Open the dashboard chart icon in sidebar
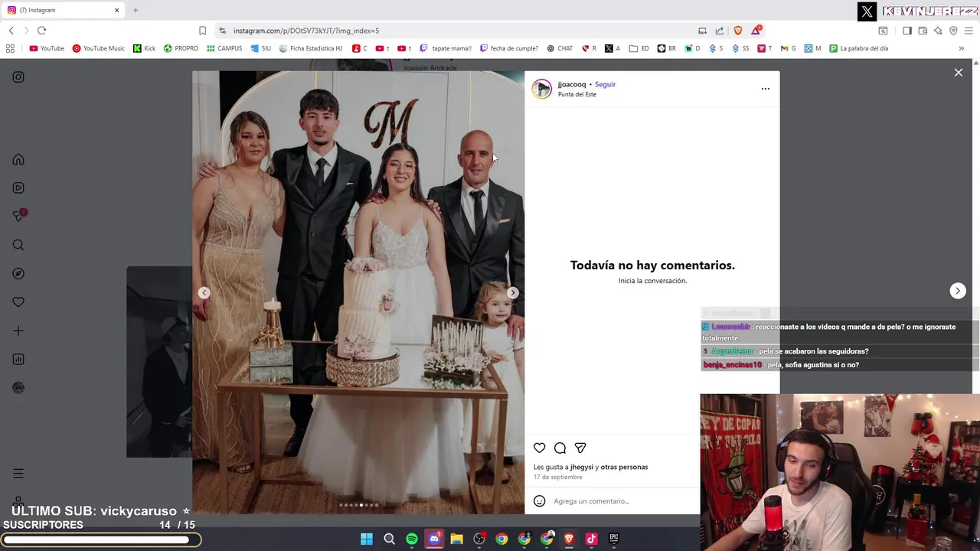 click(18, 359)
